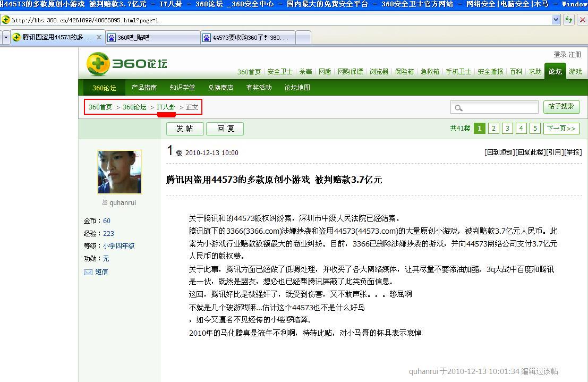Open 网盾 in top navigation
The height and width of the screenshot is (382, 588).
(x=325, y=71)
